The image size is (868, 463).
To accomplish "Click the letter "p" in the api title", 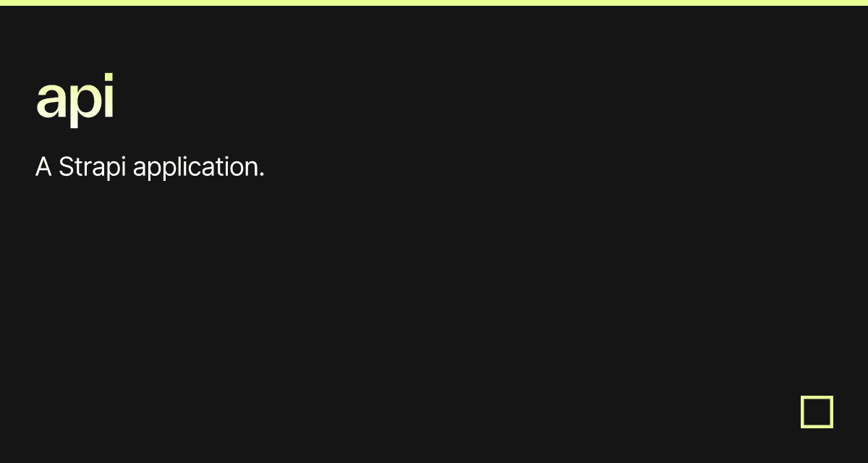I will coord(84,106).
